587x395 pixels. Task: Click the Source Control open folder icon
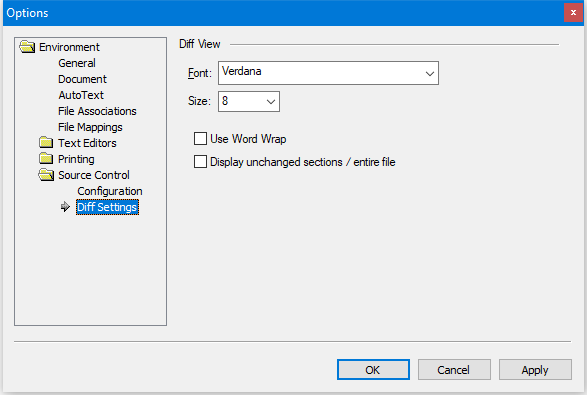click(46, 175)
